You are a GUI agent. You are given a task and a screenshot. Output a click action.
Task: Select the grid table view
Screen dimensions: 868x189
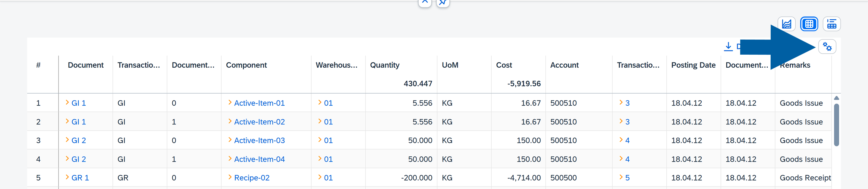tap(809, 24)
